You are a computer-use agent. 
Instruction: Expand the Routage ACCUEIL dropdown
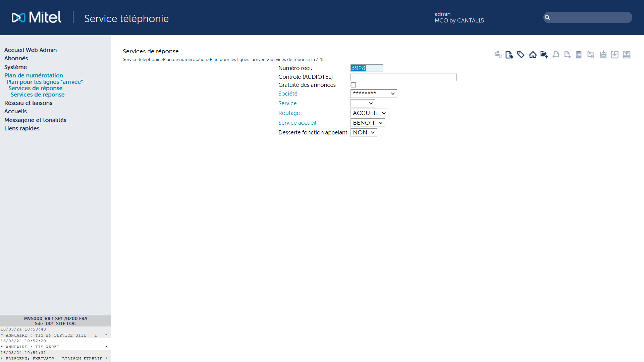(369, 113)
